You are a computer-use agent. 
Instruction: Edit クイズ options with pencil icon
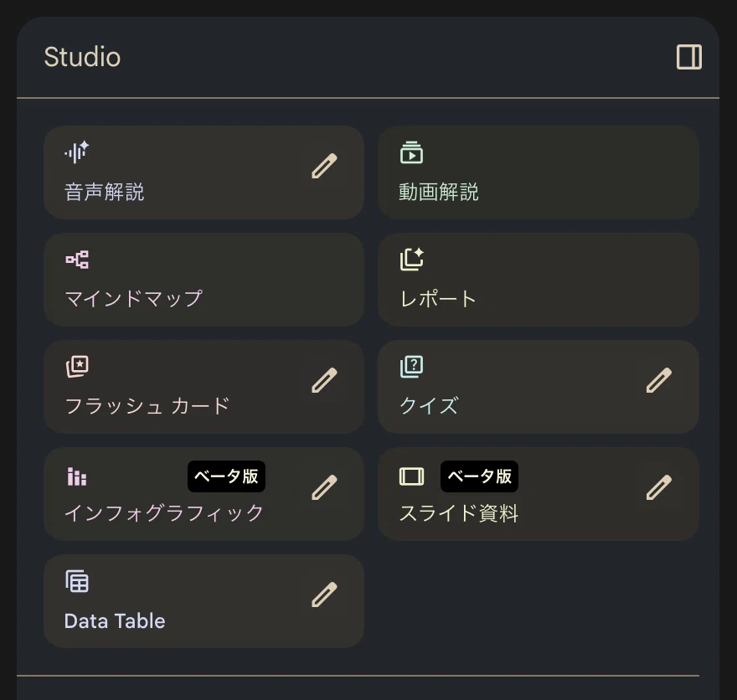click(x=658, y=380)
